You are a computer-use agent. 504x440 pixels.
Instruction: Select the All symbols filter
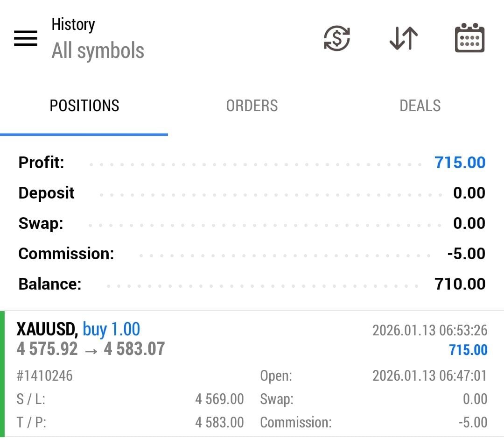point(98,51)
